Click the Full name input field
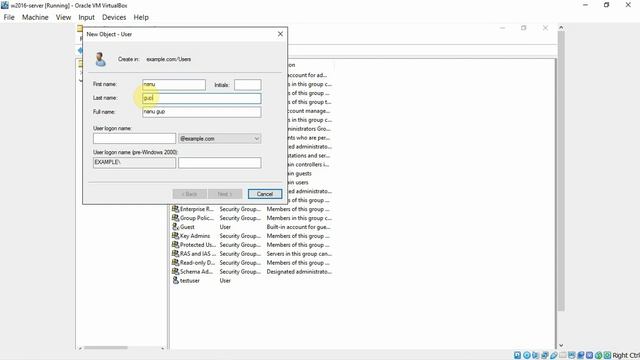This screenshot has height=360, width=640. click(202, 112)
